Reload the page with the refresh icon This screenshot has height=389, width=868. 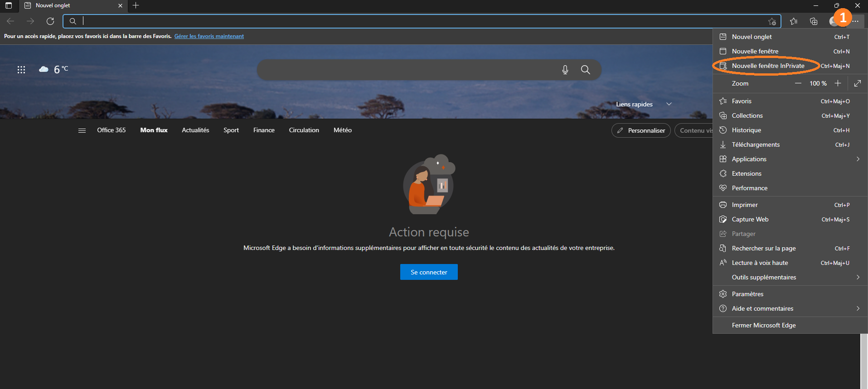[50, 21]
